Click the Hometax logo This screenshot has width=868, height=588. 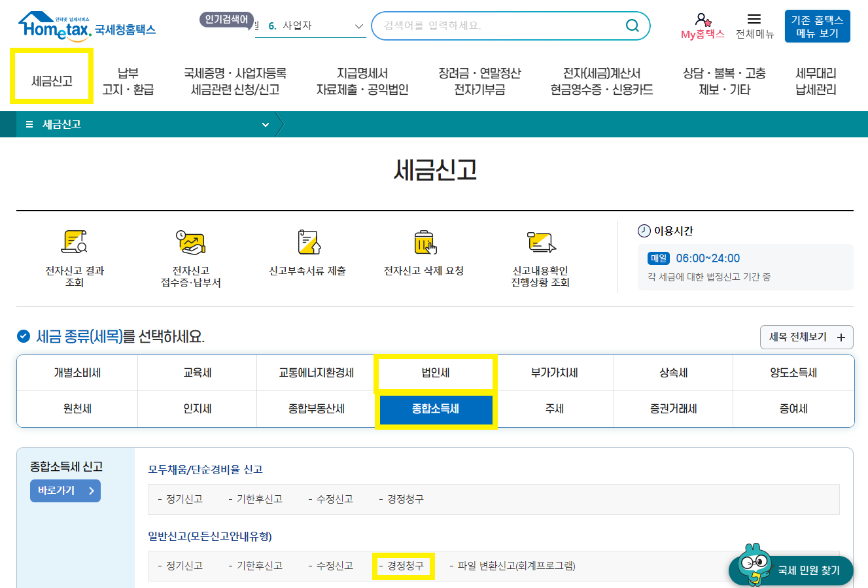(86, 26)
